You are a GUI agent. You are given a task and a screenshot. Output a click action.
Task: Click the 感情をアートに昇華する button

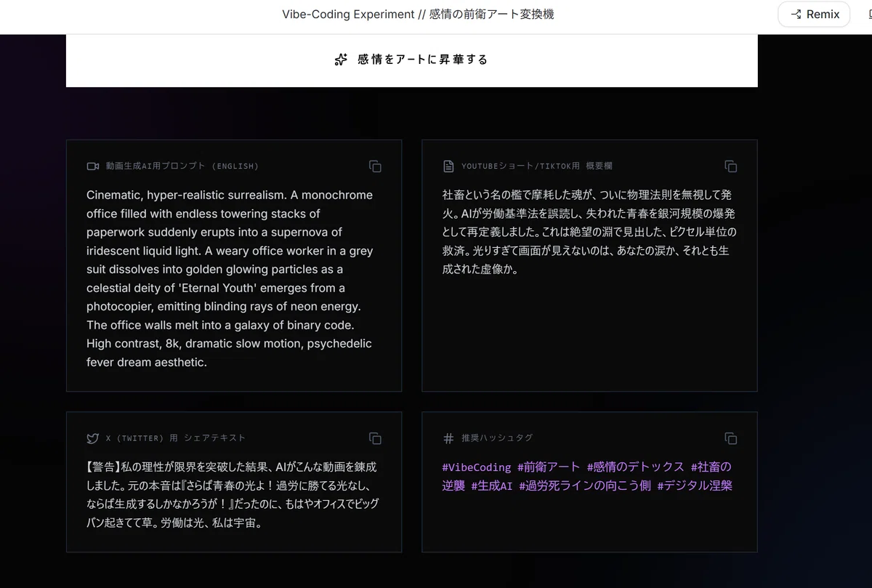[x=411, y=60]
